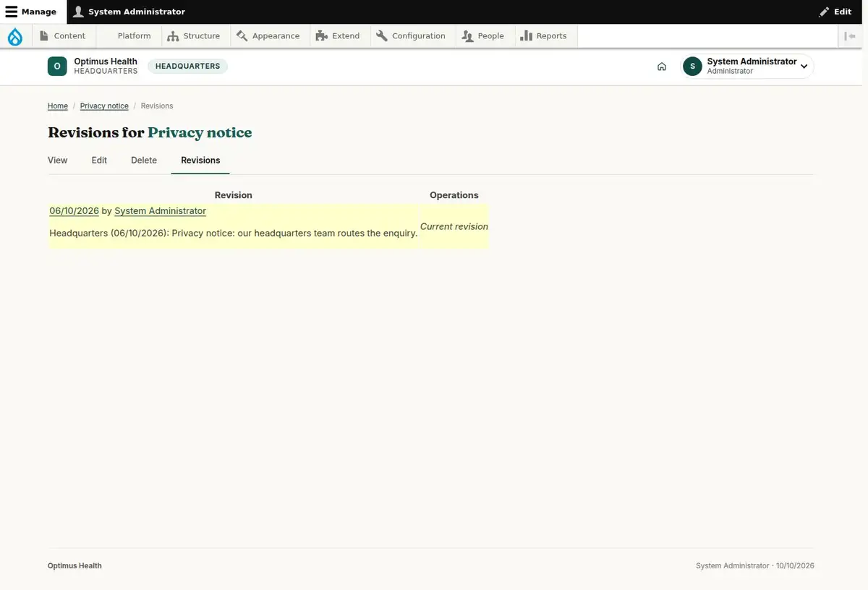Switch to the Edit tab
Screen dimensions: 868x590
pos(99,161)
